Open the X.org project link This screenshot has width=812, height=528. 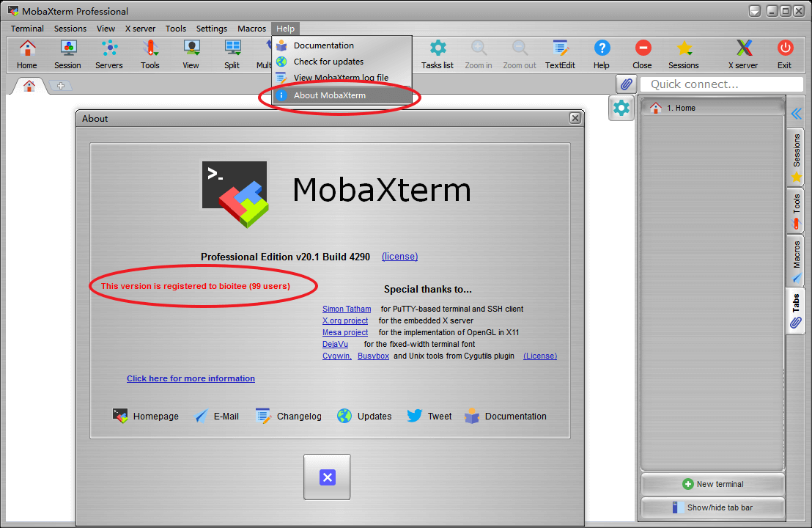[x=345, y=320]
